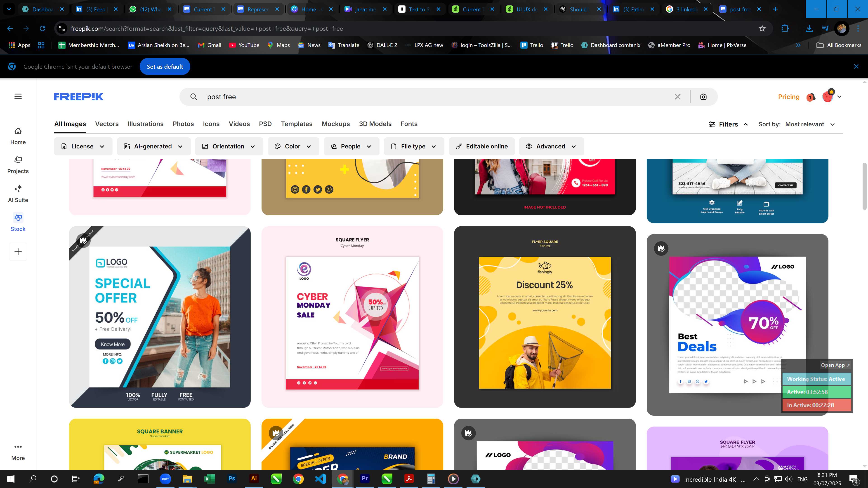Search by image camera icon
Image resolution: width=868 pixels, height=488 pixels.
click(703, 97)
